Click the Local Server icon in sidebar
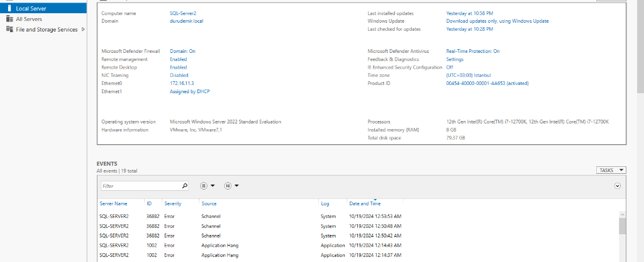644x262 pixels. [x=9, y=8]
